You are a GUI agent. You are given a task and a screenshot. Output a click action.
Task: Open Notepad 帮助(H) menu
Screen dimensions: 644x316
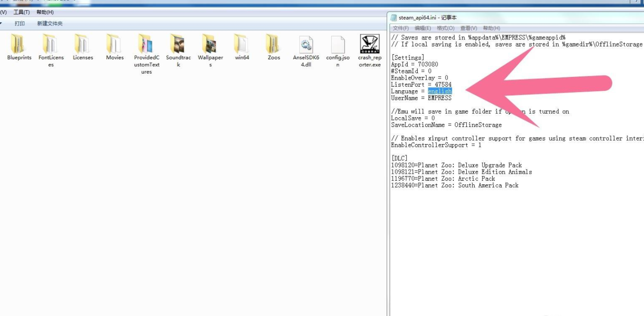[x=491, y=28]
